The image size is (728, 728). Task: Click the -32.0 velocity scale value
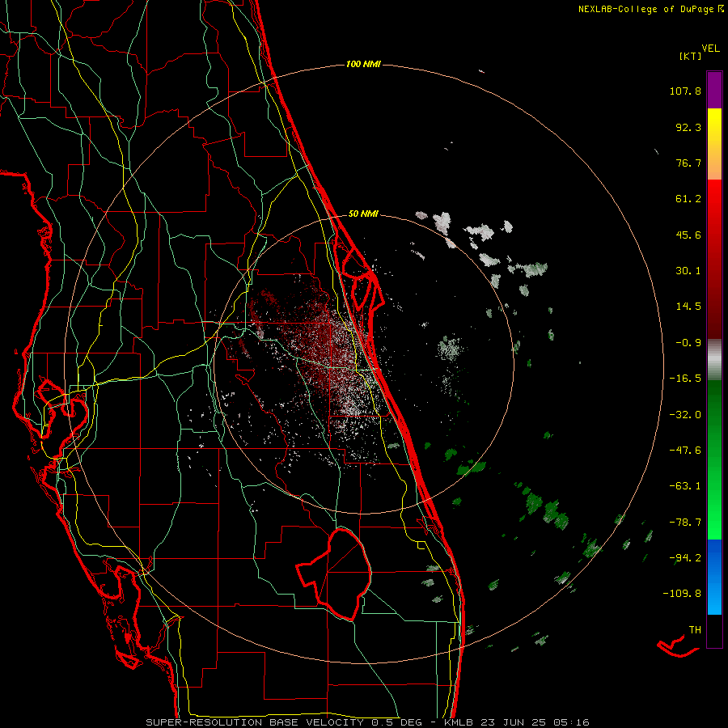point(685,415)
